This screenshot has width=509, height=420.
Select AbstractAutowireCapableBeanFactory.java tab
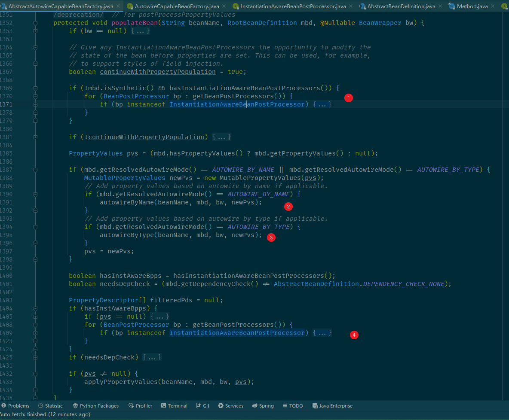tap(61, 6)
